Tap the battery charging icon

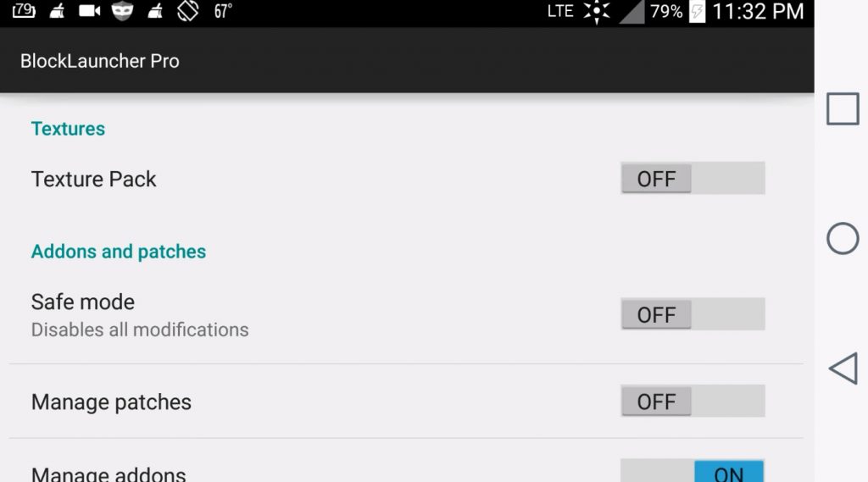click(x=697, y=11)
